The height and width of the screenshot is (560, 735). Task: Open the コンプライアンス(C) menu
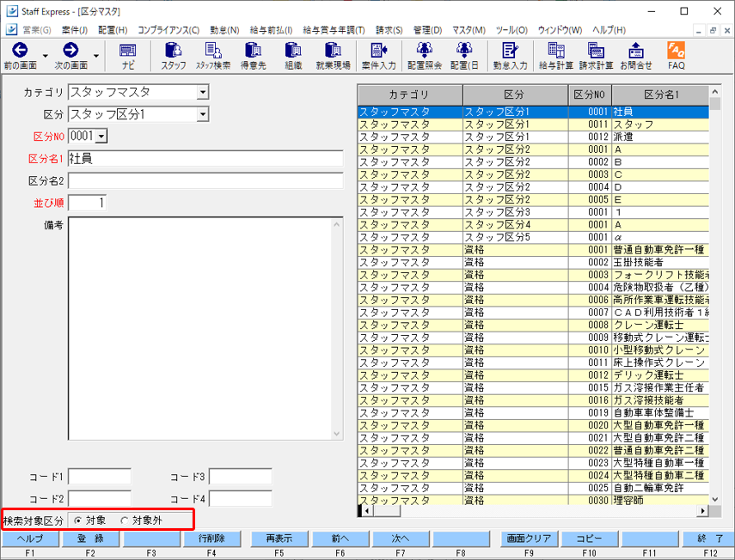pyautogui.click(x=168, y=30)
